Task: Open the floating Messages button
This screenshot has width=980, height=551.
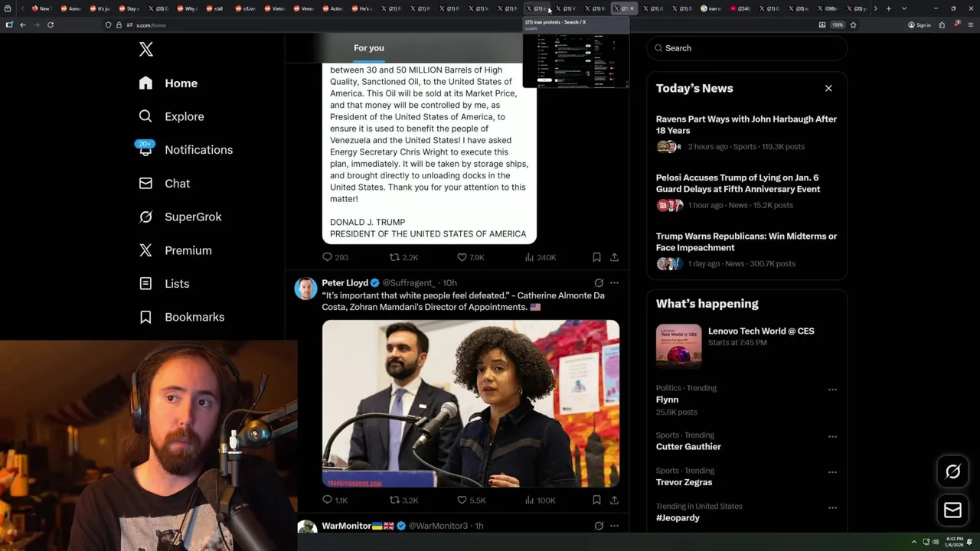Action: (952, 510)
